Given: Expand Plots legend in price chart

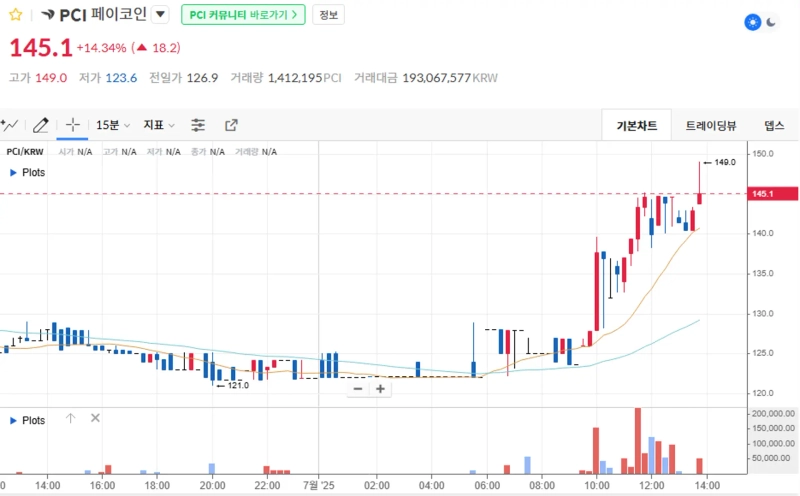Looking at the screenshot, I should pos(13,172).
